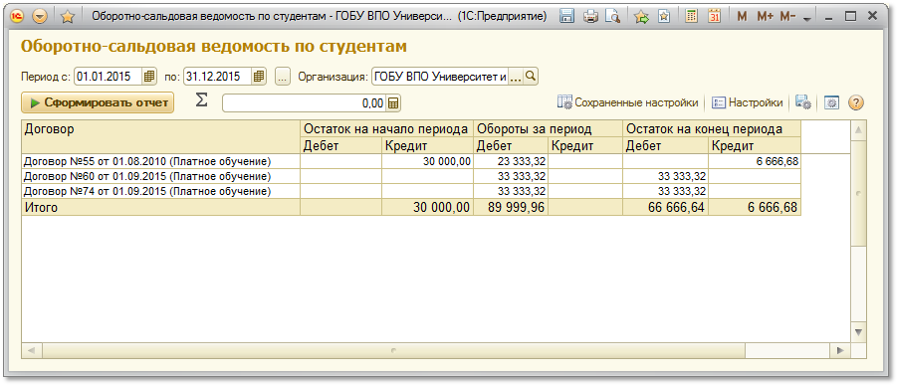Click the 23 333,32 turnover debit cell
Image resolution: width=899 pixels, height=387 pixels.
(511, 162)
